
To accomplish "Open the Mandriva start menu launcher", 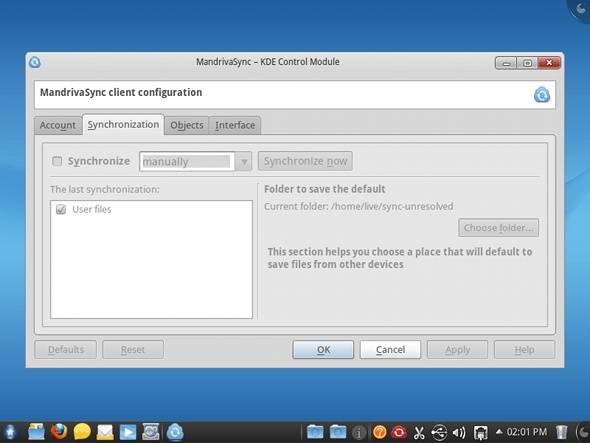I will tap(10, 432).
